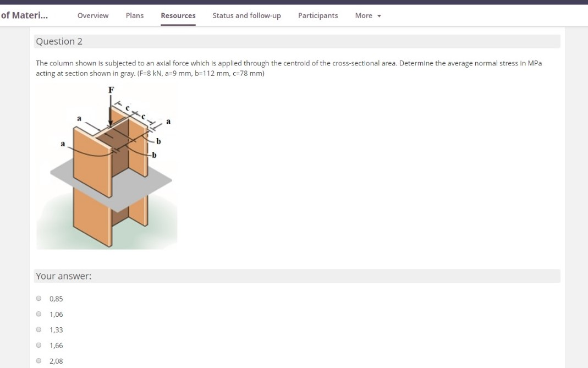This screenshot has height=368, width=588.
Task: Select answer option 1,33
Action: (39, 329)
